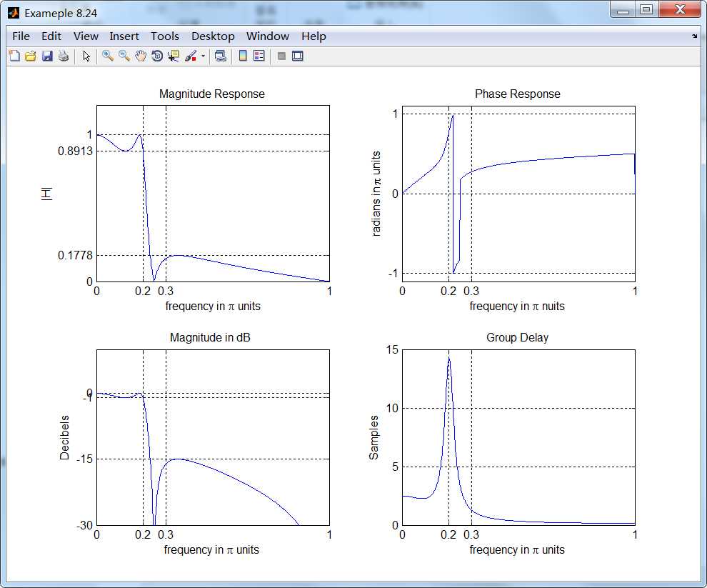This screenshot has width=707, height=588.
Task: Click the '0.1778' y-axis tick label
Action: click(x=75, y=255)
